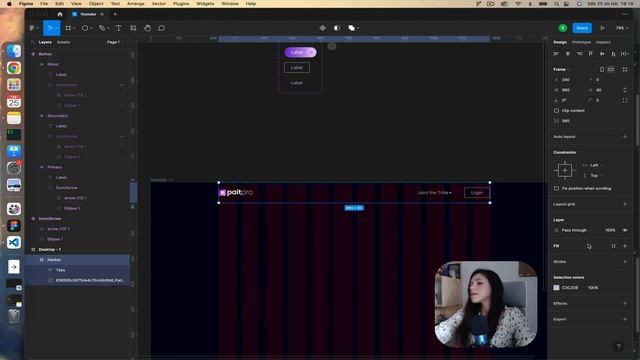
Task: Click Fill styles four-dots icon
Action: (x=613, y=246)
